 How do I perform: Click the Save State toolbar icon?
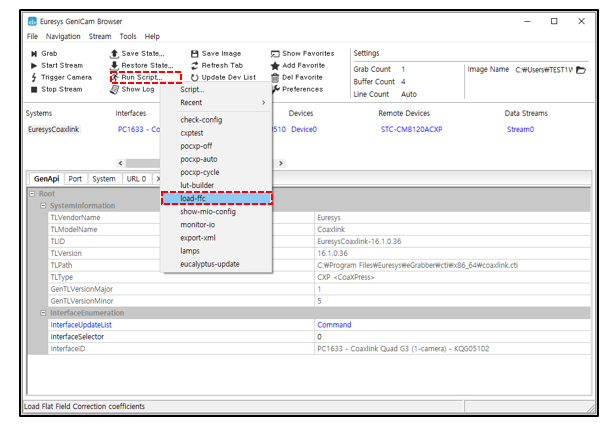coord(115,53)
